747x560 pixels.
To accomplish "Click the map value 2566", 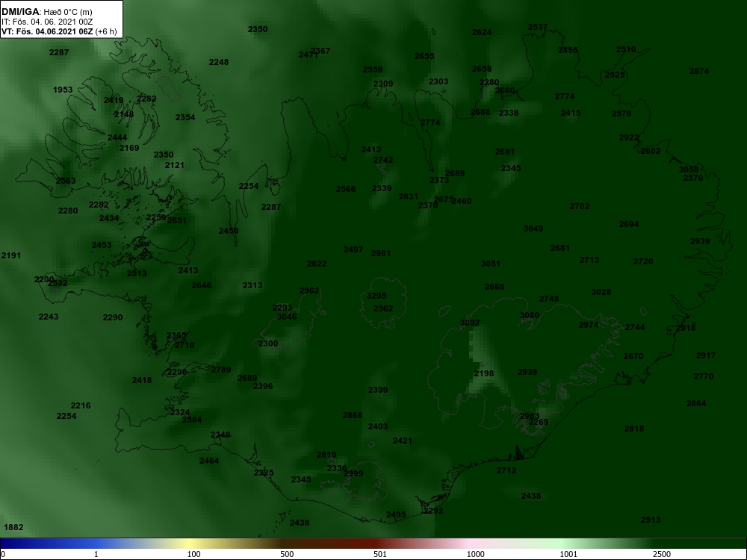I will click(x=346, y=189).
